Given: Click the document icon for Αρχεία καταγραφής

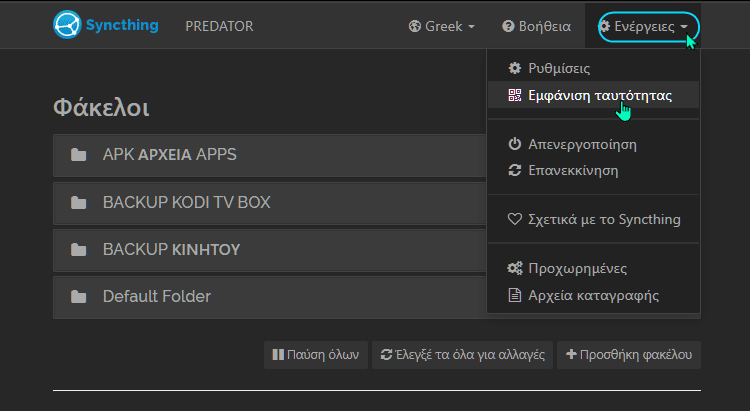Looking at the screenshot, I should tap(515, 295).
